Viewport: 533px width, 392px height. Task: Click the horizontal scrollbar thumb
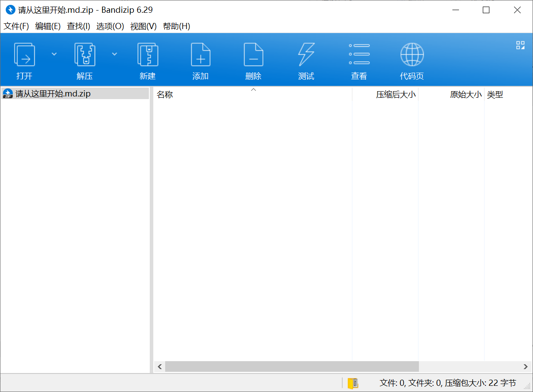[292, 366]
